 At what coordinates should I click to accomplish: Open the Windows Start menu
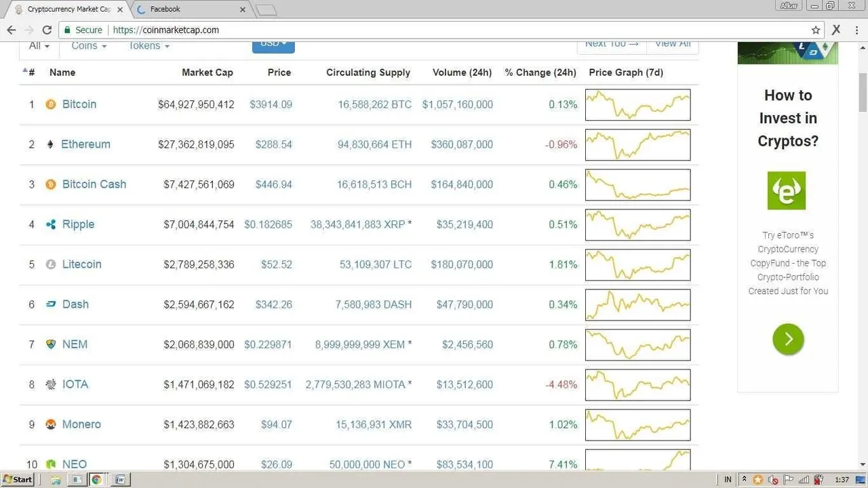point(18,479)
